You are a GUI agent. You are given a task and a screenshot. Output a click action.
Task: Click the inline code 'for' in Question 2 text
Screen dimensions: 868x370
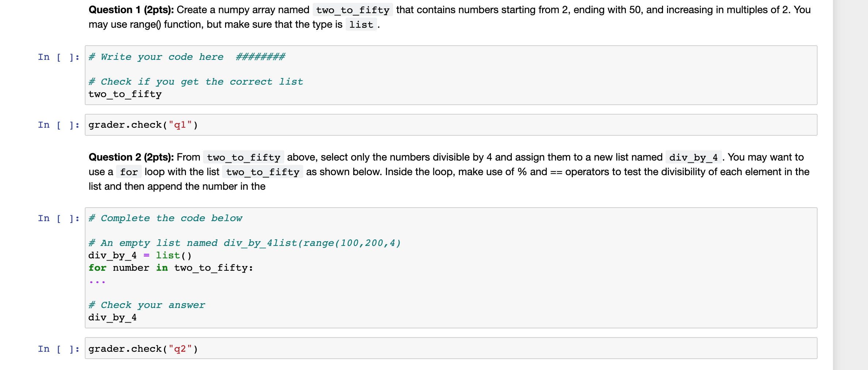click(129, 172)
